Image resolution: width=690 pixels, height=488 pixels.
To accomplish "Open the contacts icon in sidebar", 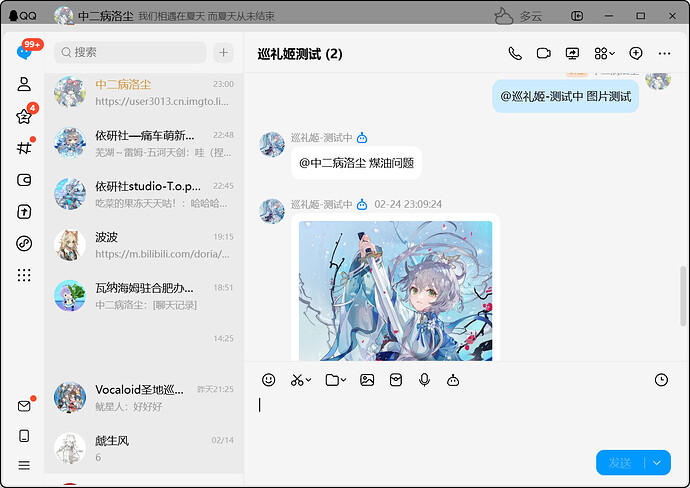I will (x=24, y=84).
